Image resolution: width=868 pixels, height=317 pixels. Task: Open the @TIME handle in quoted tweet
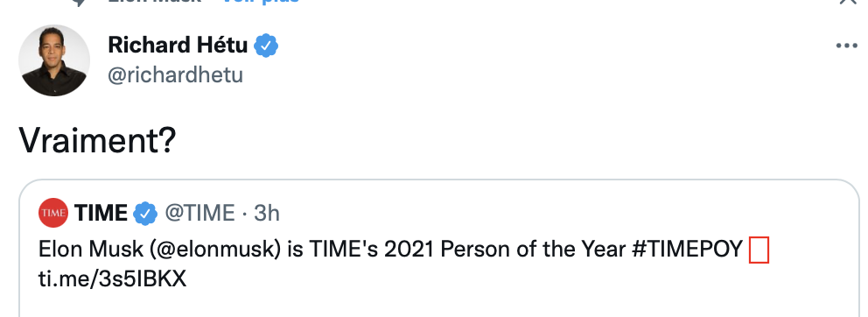tap(199, 214)
